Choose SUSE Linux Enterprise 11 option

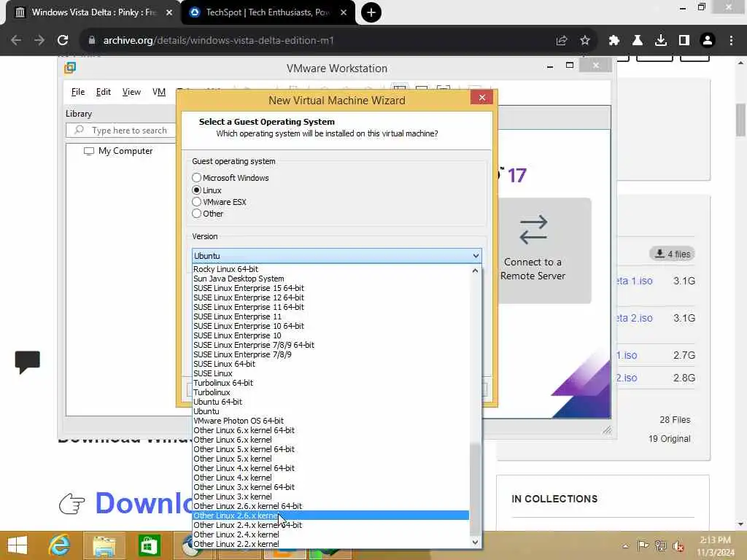point(330,316)
